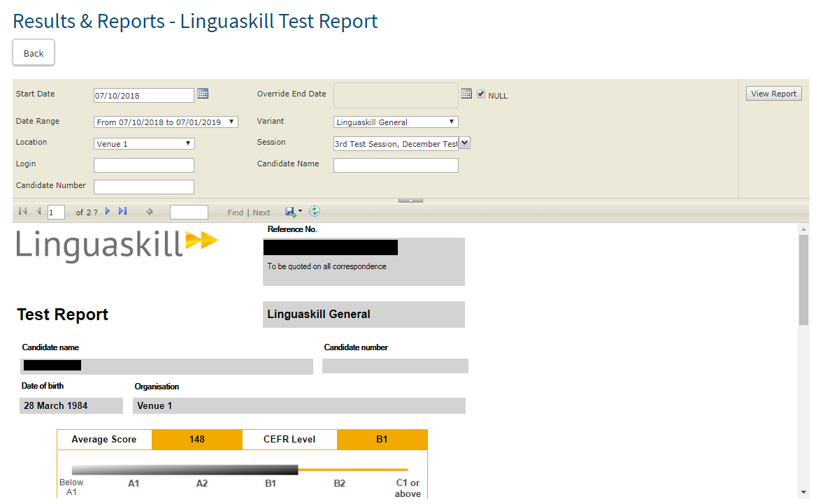Click the Login input field
Image resolution: width=818 pixels, height=504 pixels.
144,166
